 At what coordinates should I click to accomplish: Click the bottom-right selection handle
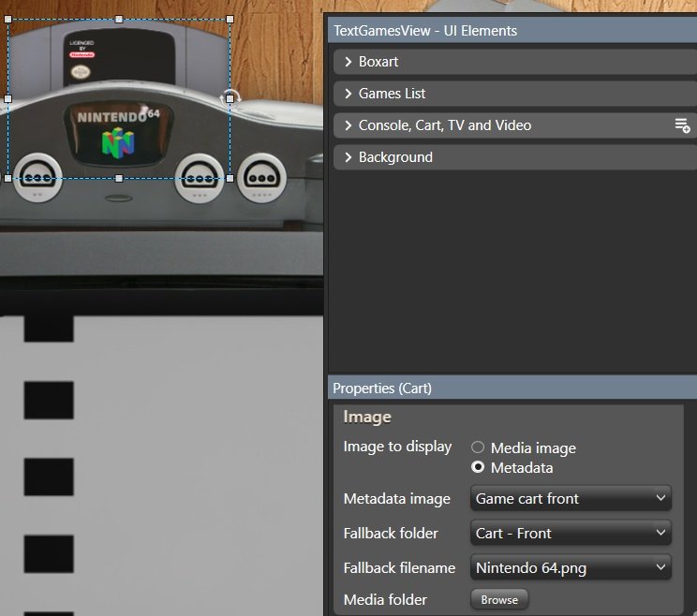pos(230,179)
